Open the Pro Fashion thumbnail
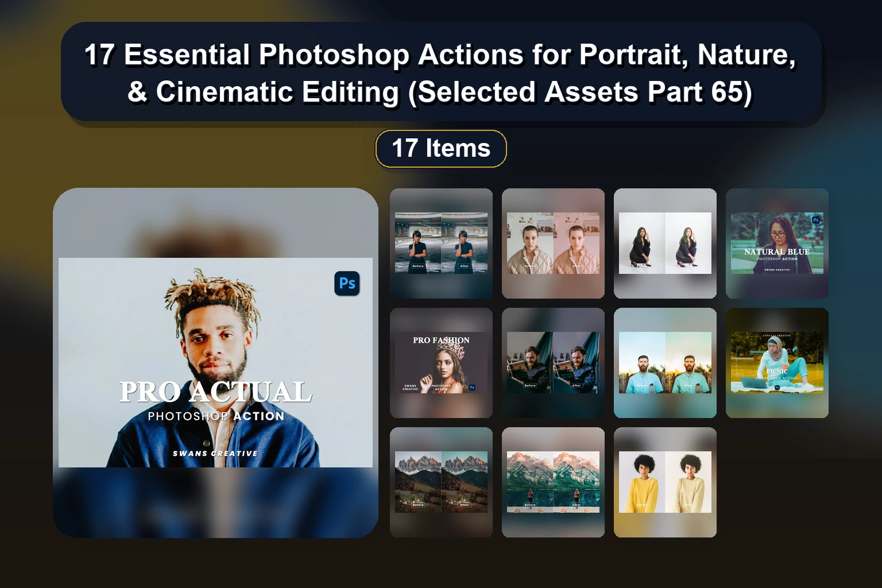The width and height of the screenshot is (882, 588). pyautogui.click(x=441, y=363)
